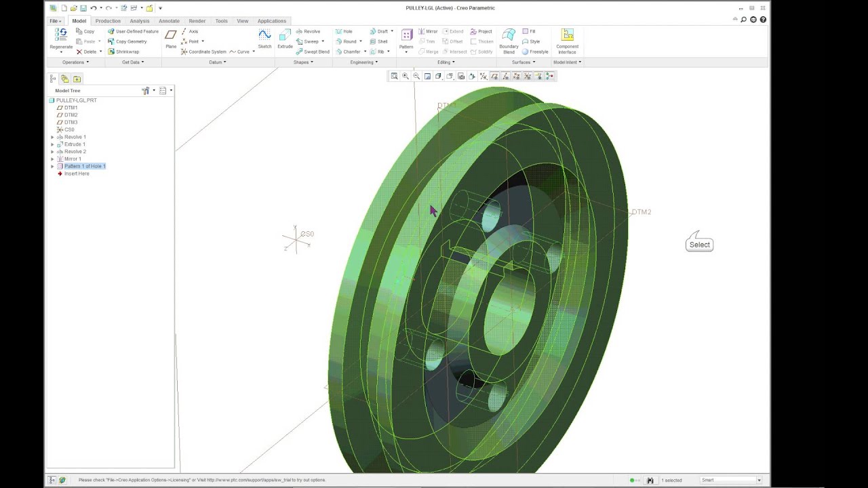Toggle datum plane display

(494, 76)
